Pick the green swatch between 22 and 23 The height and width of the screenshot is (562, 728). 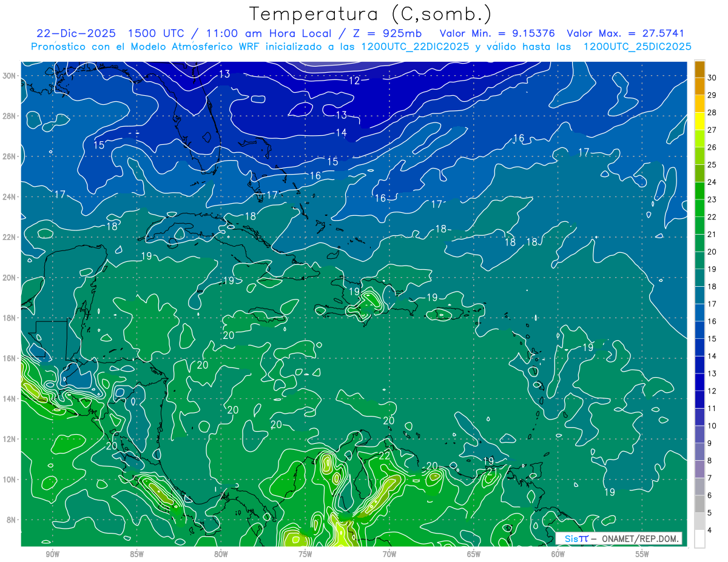(700, 208)
